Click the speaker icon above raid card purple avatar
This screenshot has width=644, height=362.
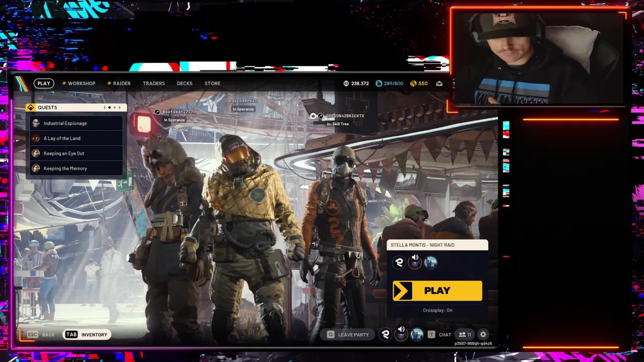(415, 257)
